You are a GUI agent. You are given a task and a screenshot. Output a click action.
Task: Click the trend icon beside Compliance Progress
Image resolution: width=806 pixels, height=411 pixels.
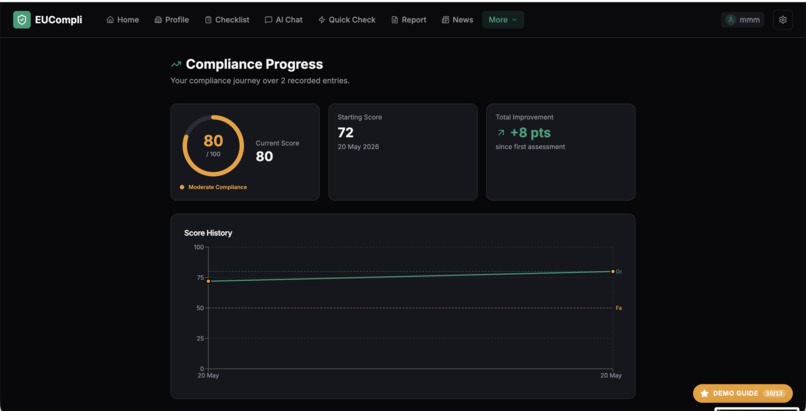coord(176,65)
